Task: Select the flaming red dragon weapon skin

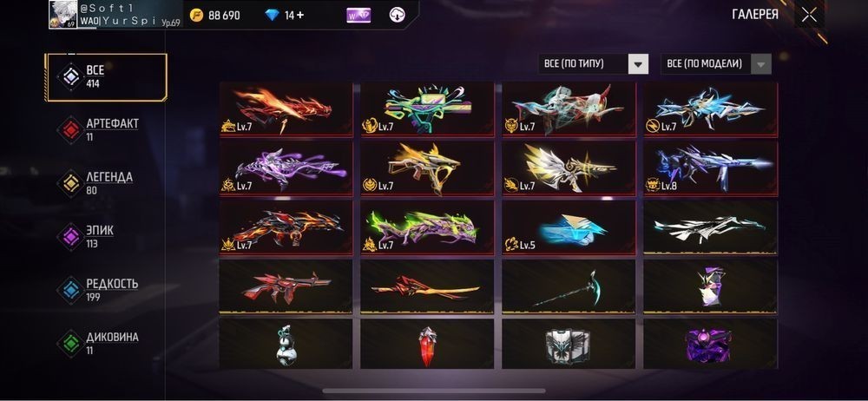Action: click(286, 109)
